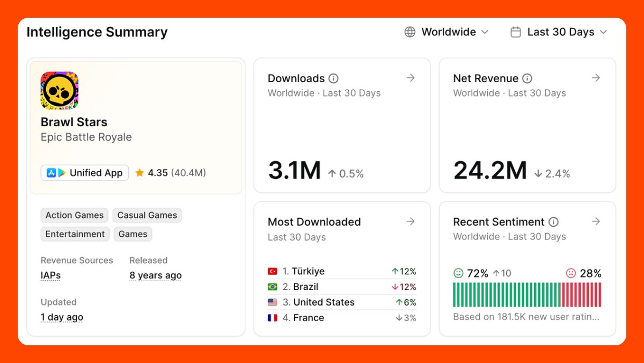Screen dimensions: 644x363
Task: Open the Worldwide region dropdown
Action: click(447, 32)
